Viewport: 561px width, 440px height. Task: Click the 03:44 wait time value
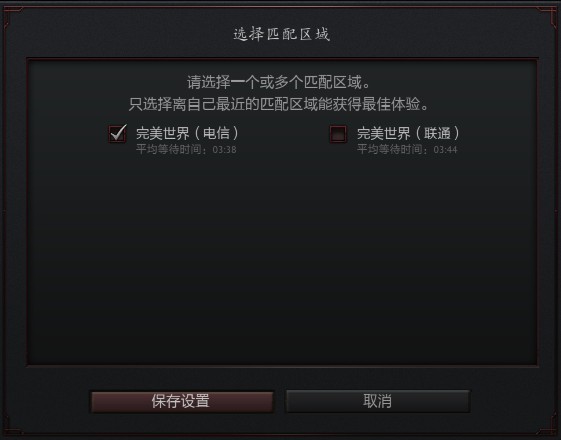point(445,150)
